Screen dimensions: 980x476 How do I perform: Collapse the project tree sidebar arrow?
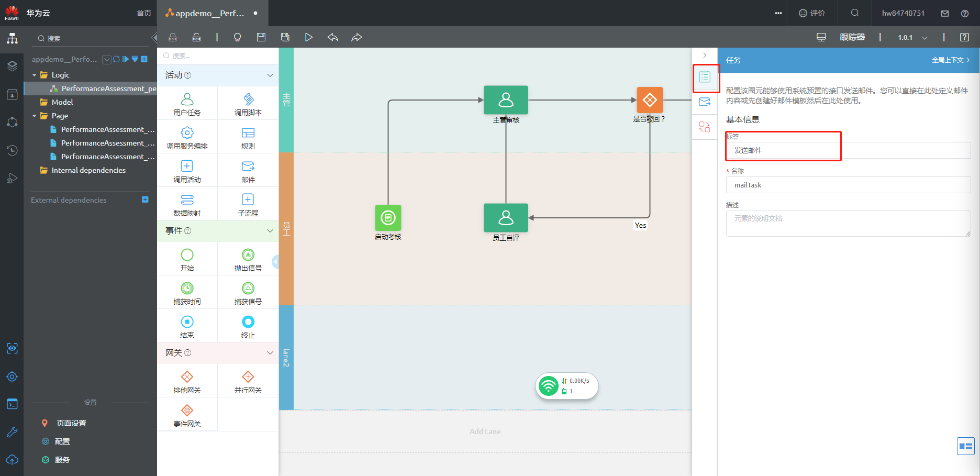[x=154, y=38]
